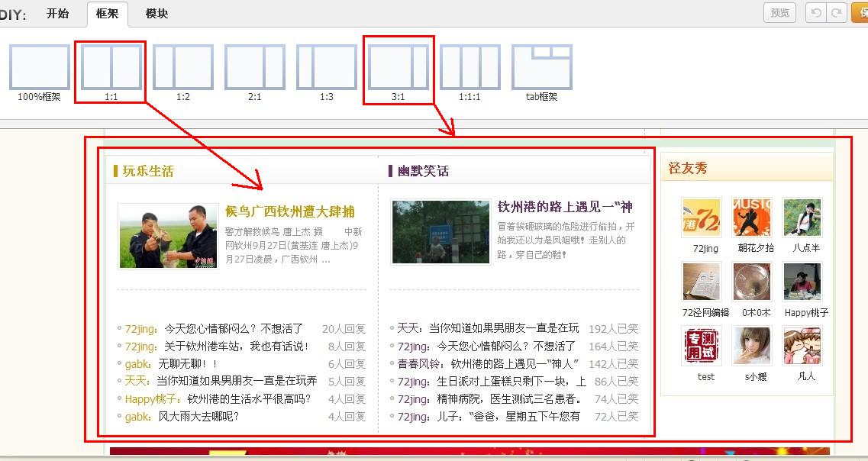Click 5人回复 reply count

pyautogui.click(x=347, y=382)
